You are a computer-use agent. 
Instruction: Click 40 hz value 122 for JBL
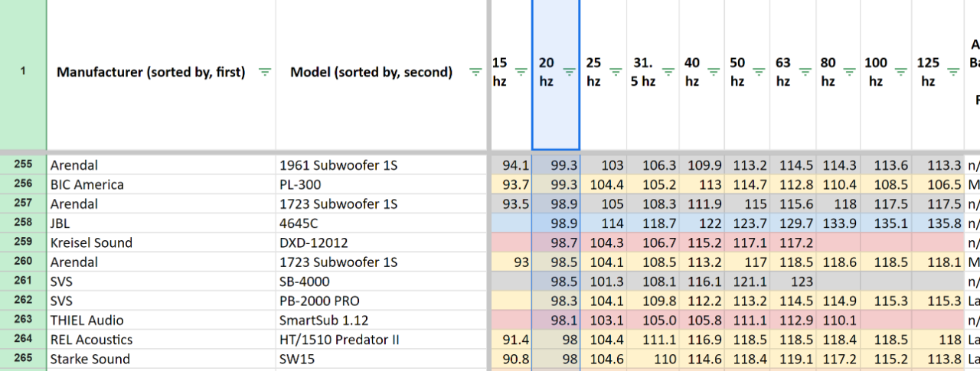(x=701, y=223)
